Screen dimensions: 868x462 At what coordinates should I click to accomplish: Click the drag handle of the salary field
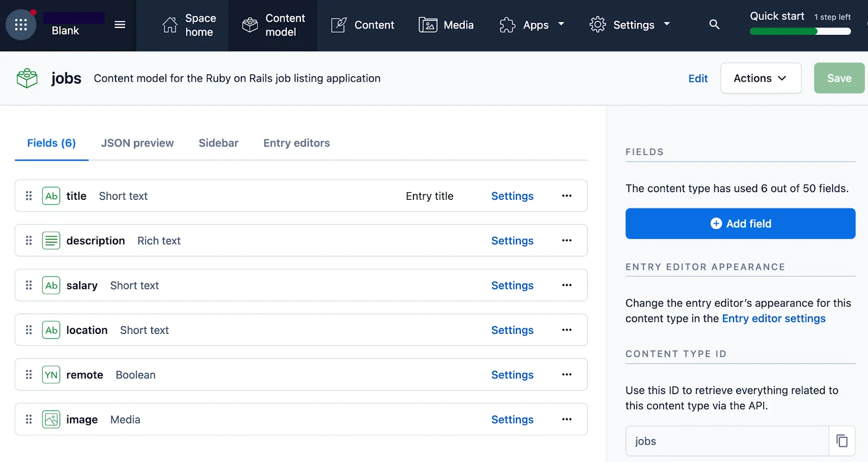coord(29,285)
